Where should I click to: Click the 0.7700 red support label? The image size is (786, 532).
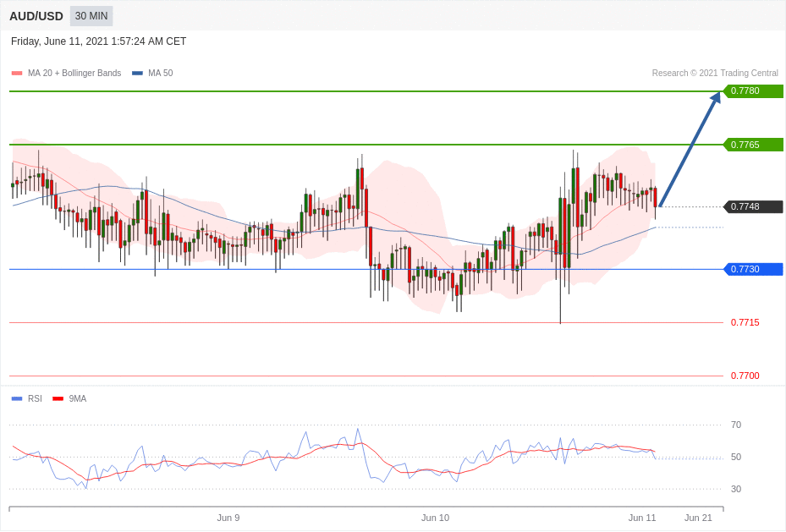745,376
